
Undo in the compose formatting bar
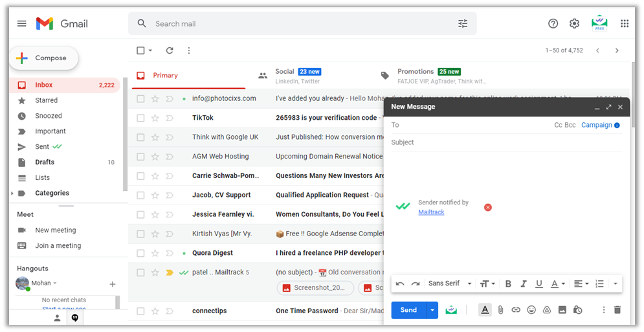coord(400,283)
